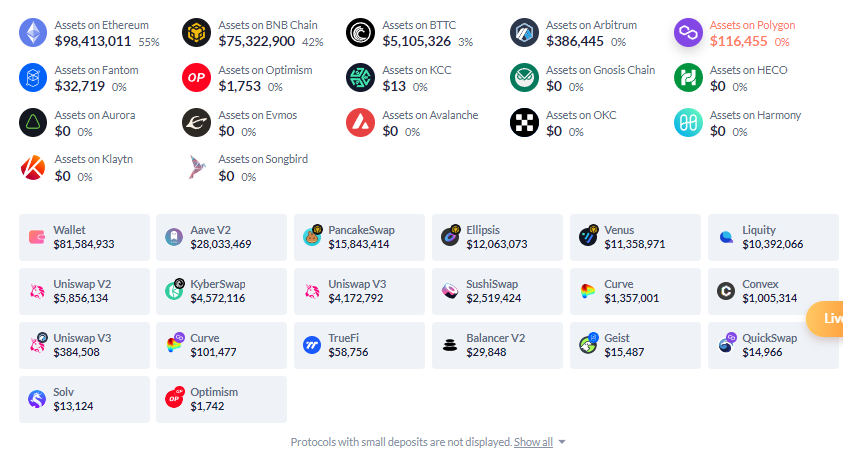843x459 pixels.
Task: Select the Balancer V2 protocol card
Action: [497, 345]
